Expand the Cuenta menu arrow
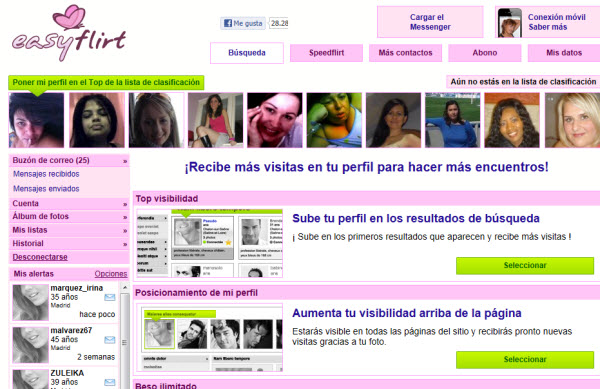Image resolution: width=600 pixels, height=389 pixels. [125, 204]
